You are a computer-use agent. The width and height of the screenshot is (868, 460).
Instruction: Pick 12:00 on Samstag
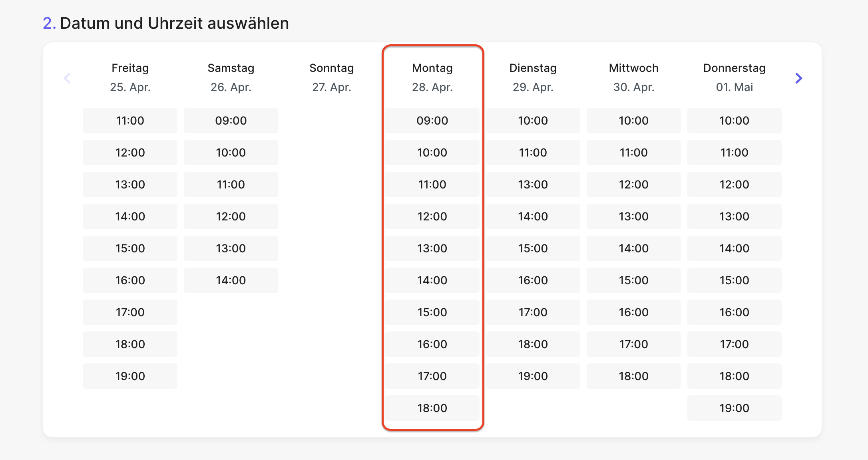tap(231, 216)
